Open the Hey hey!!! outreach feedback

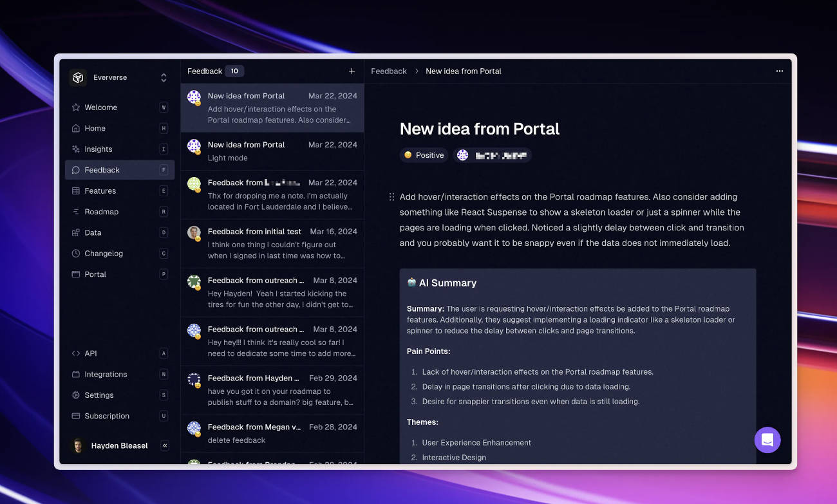click(272, 342)
